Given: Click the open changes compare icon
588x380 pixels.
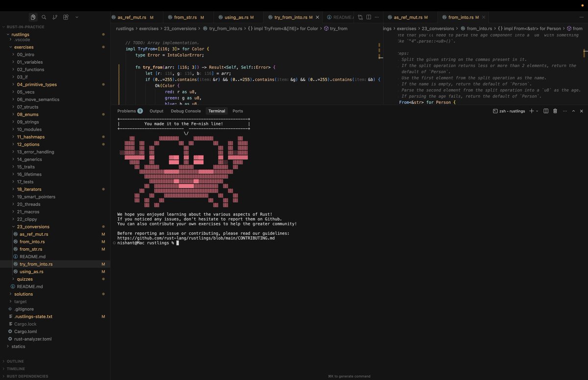Looking at the screenshot, I should 360,17.
